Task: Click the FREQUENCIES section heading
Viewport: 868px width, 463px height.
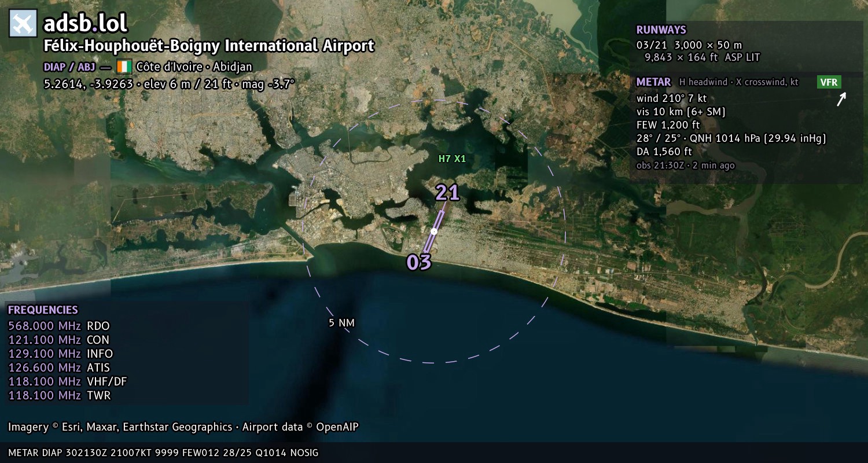Action: (x=43, y=310)
